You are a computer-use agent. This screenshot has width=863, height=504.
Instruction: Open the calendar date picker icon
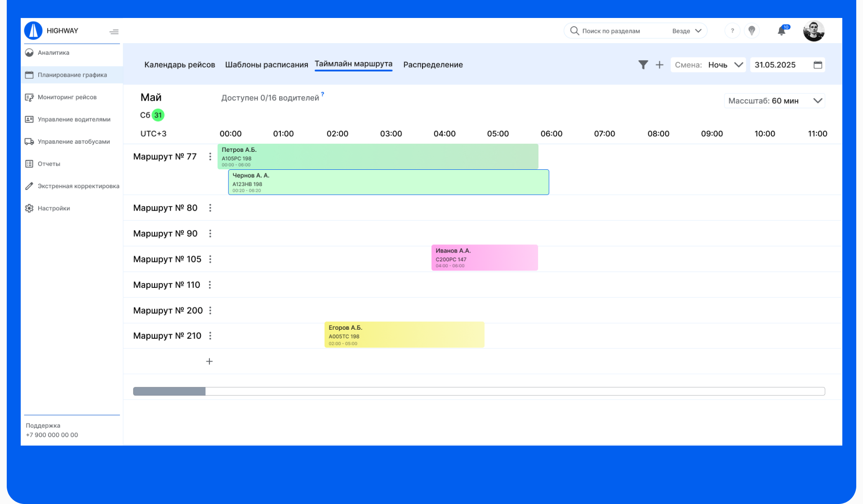[x=818, y=65]
